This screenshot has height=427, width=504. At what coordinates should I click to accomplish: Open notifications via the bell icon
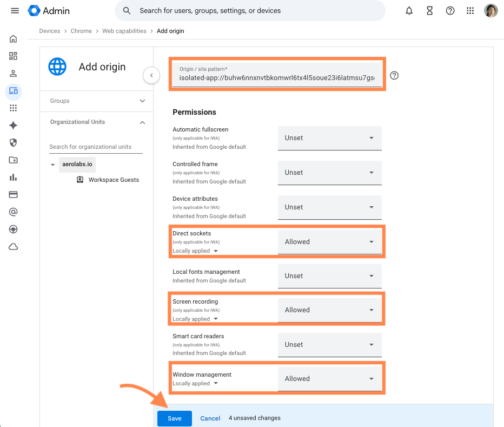pos(409,10)
